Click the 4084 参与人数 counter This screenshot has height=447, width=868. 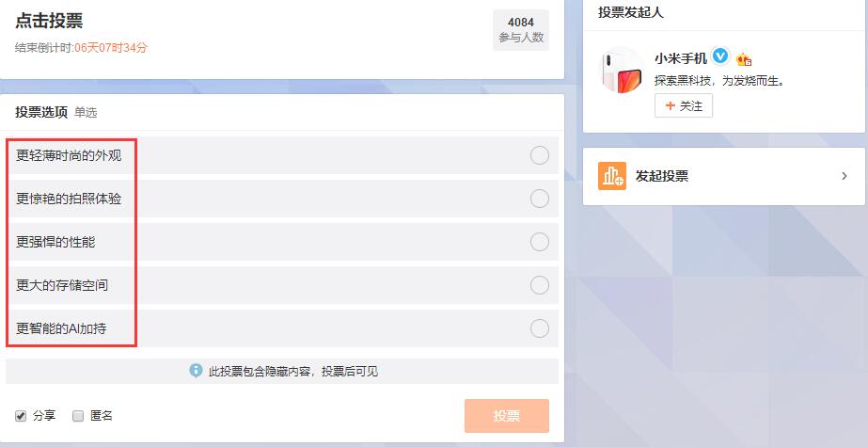tap(521, 30)
